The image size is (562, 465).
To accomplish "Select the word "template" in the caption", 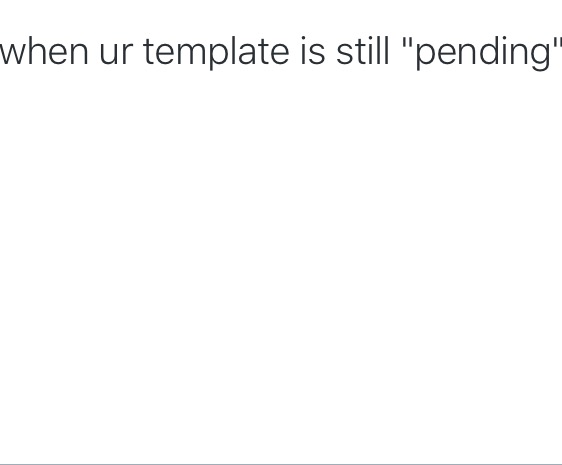I will [216, 53].
